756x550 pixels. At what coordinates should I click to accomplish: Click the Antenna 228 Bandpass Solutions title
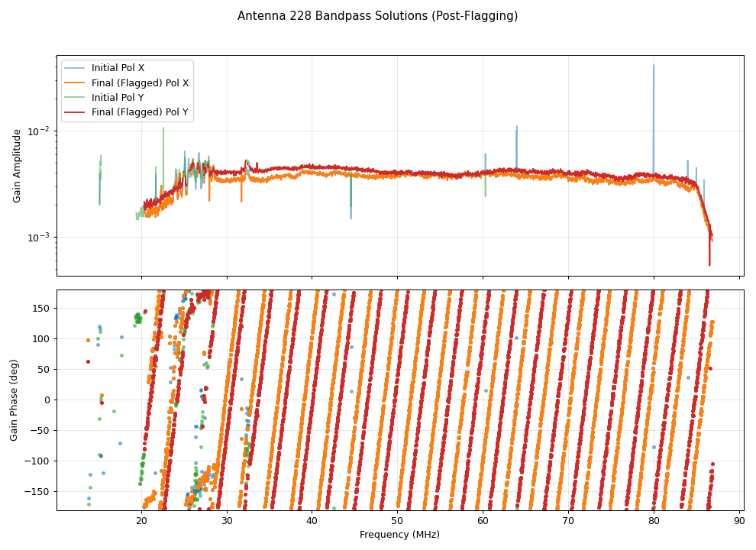[x=377, y=16]
